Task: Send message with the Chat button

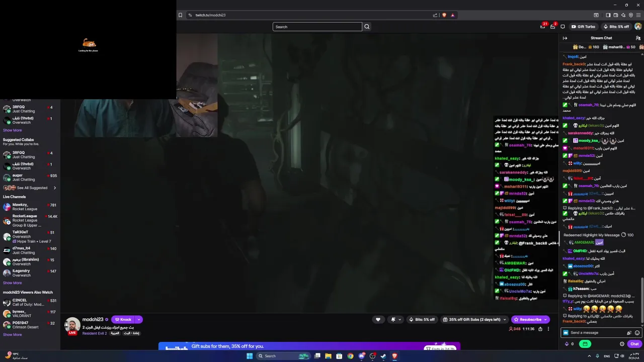Action: [x=634, y=344]
